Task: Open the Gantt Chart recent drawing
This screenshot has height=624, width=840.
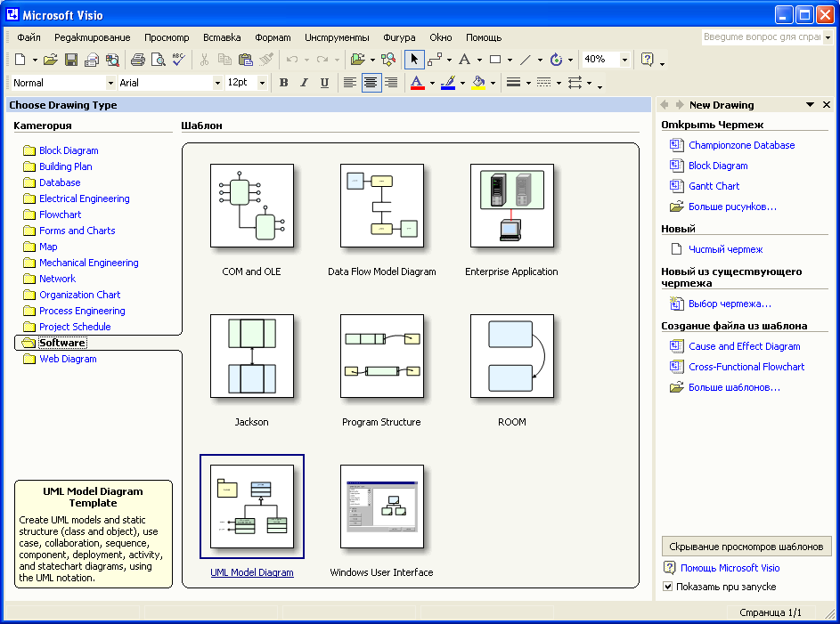Action: [x=714, y=186]
